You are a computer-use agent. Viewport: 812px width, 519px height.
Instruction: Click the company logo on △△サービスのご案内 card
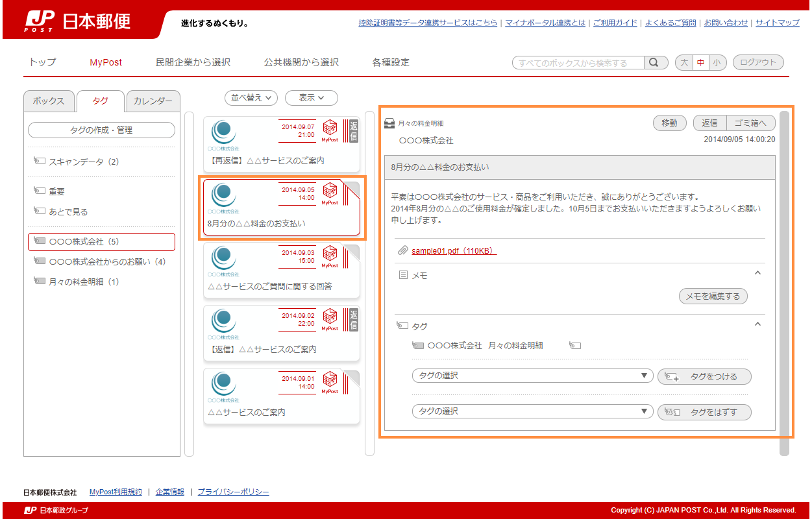(x=224, y=386)
